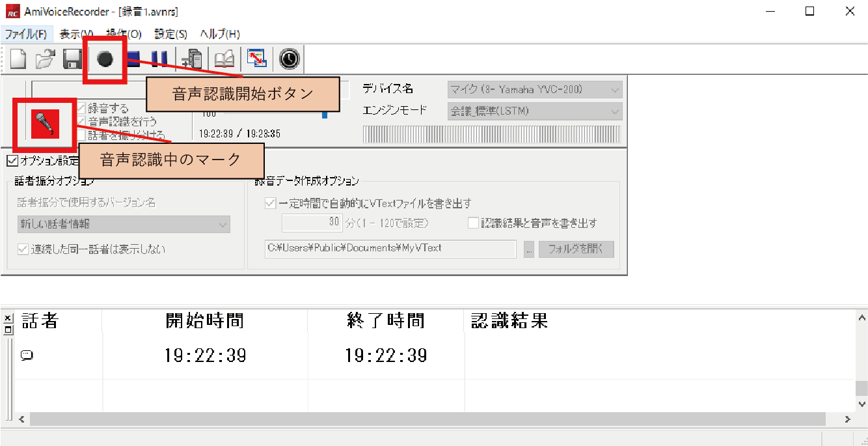This screenshot has width=868, height=446.
Task: Pause recording with the blue pause button
Action: [x=158, y=60]
